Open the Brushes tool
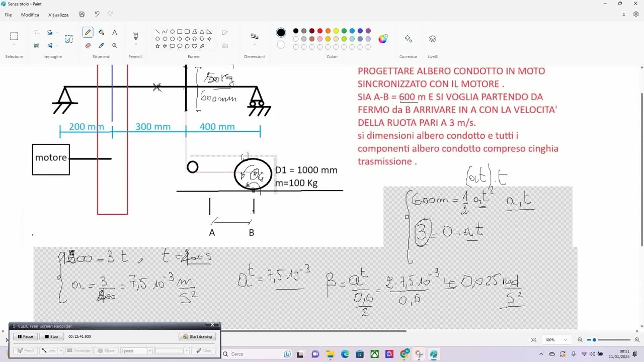Viewport: 644px width, 362px height. (135, 36)
